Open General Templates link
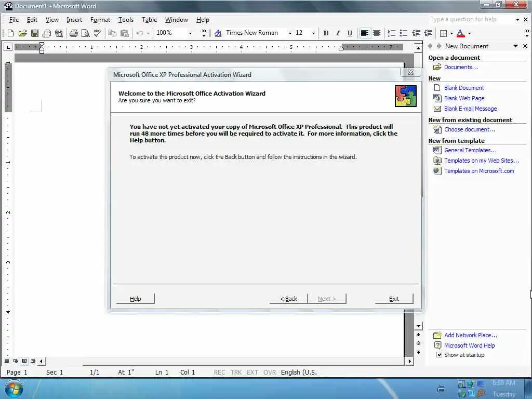Screen dimensions: 532x399 pyautogui.click(x=470, y=150)
